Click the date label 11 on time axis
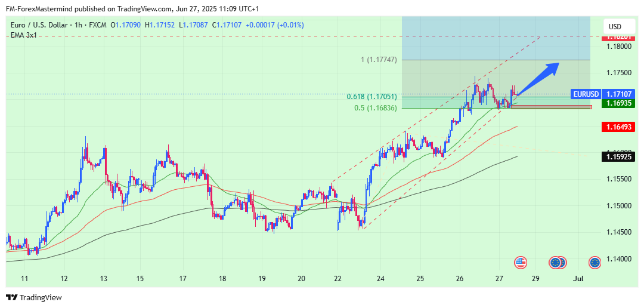The width and height of the screenshot is (644, 308). tap(24, 279)
